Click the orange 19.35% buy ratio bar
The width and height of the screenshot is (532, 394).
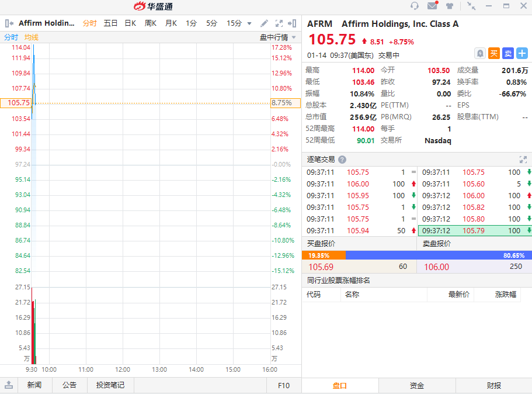[x=324, y=255]
